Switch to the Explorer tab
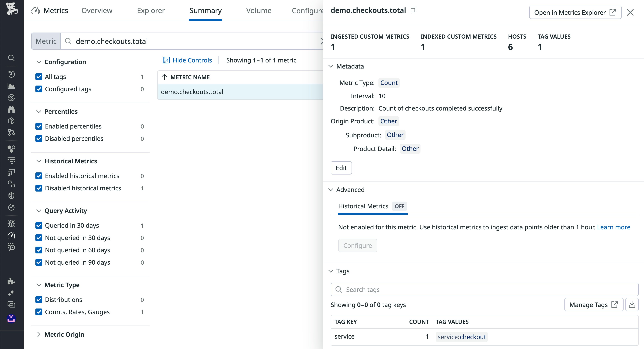Viewport: 644px width, 349px height. 151,10
